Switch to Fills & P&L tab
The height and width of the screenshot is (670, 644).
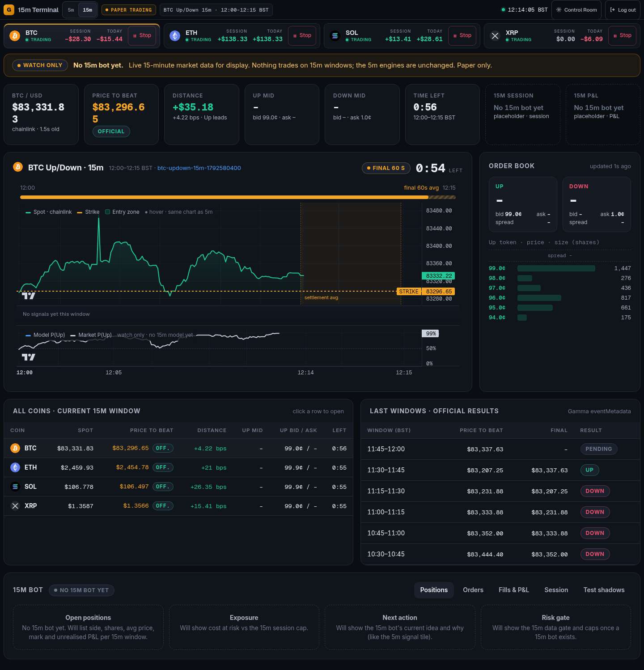pyautogui.click(x=514, y=590)
